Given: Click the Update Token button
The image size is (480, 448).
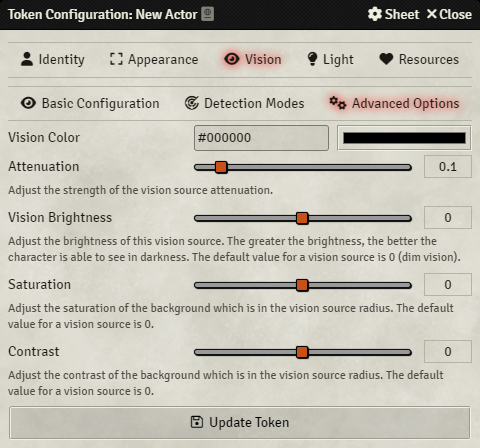Looking at the screenshot, I should point(240,422).
